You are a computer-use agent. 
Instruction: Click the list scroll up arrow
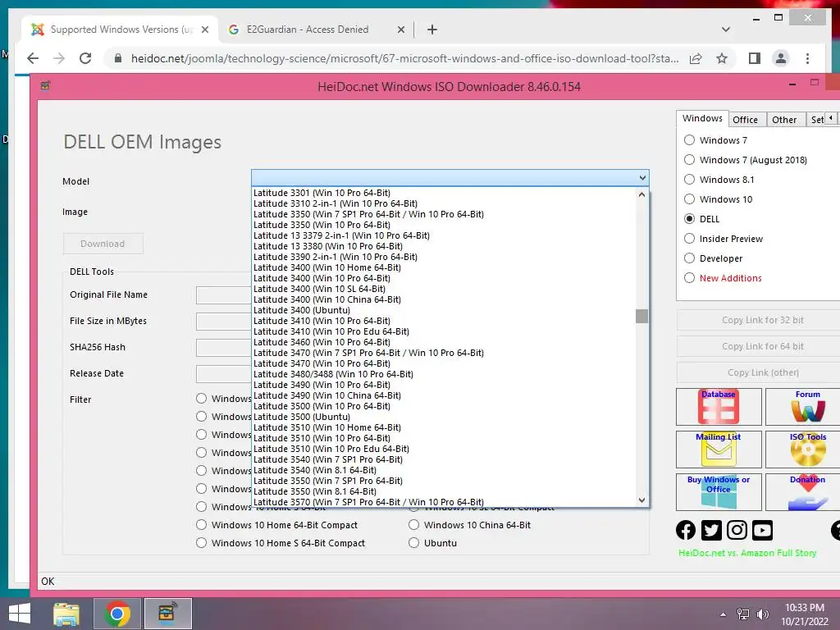tap(641, 194)
